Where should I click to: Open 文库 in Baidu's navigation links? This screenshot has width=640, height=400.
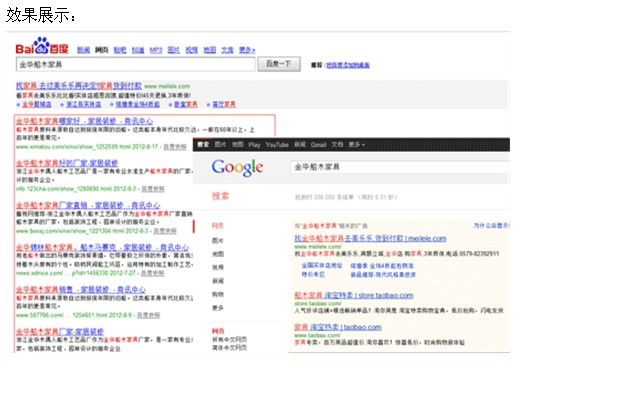tap(227, 50)
